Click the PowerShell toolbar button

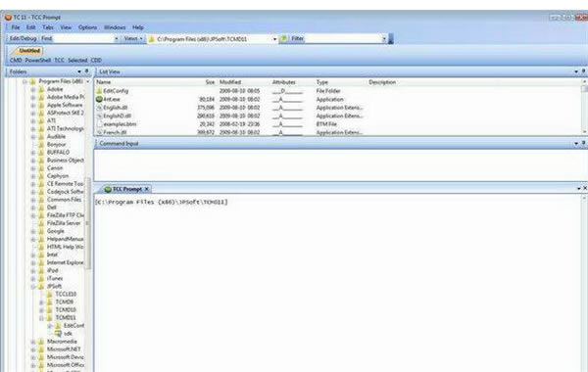(x=38, y=60)
